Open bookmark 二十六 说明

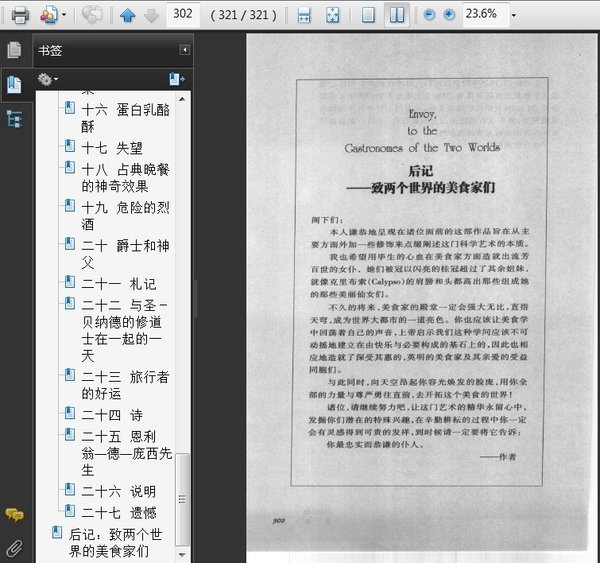pyautogui.click(x=119, y=491)
